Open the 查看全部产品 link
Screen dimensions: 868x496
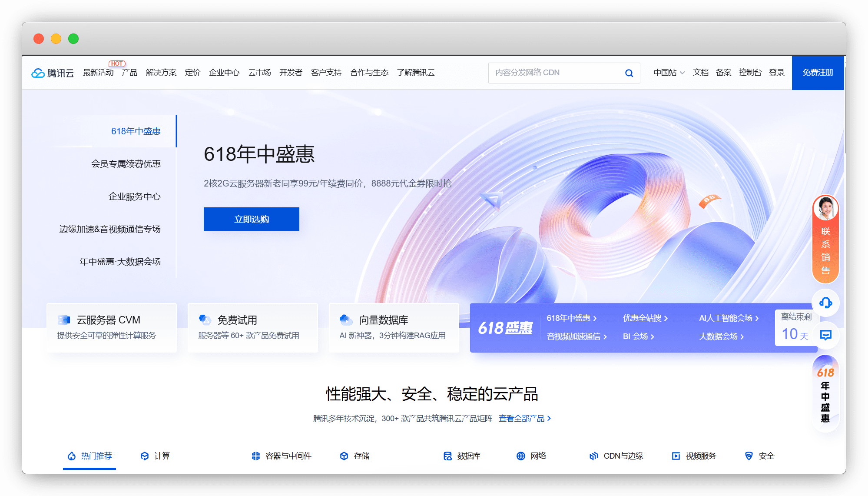click(525, 418)
